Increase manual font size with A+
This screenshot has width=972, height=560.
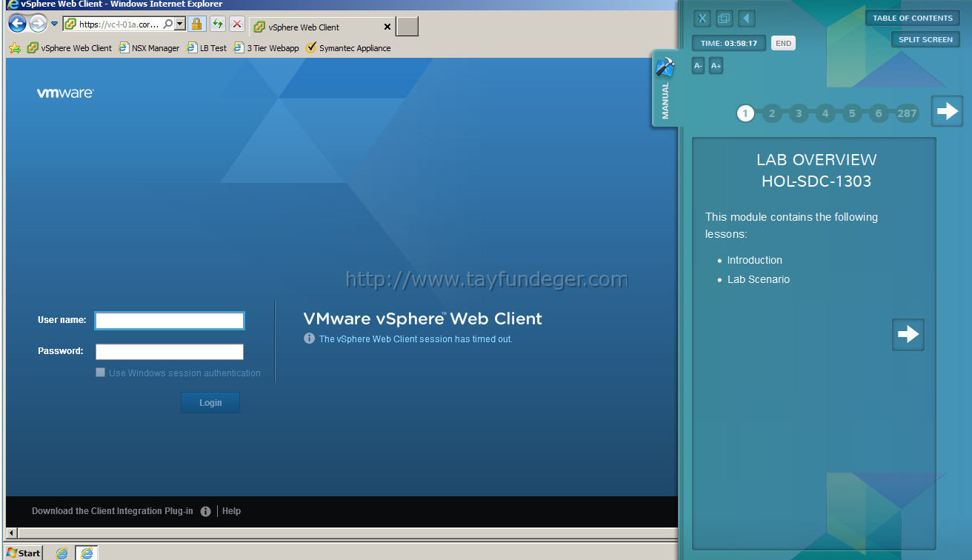tap(716, 66)
